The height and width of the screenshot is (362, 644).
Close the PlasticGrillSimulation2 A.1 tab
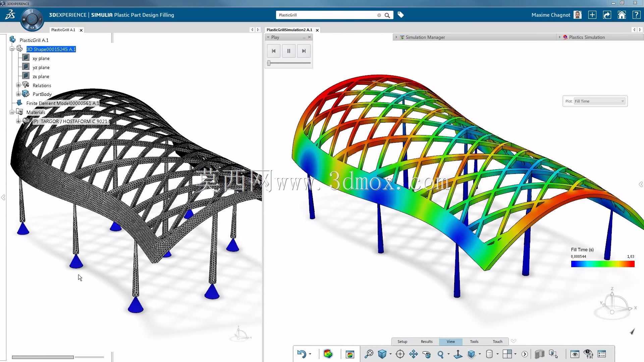(317, 30)
